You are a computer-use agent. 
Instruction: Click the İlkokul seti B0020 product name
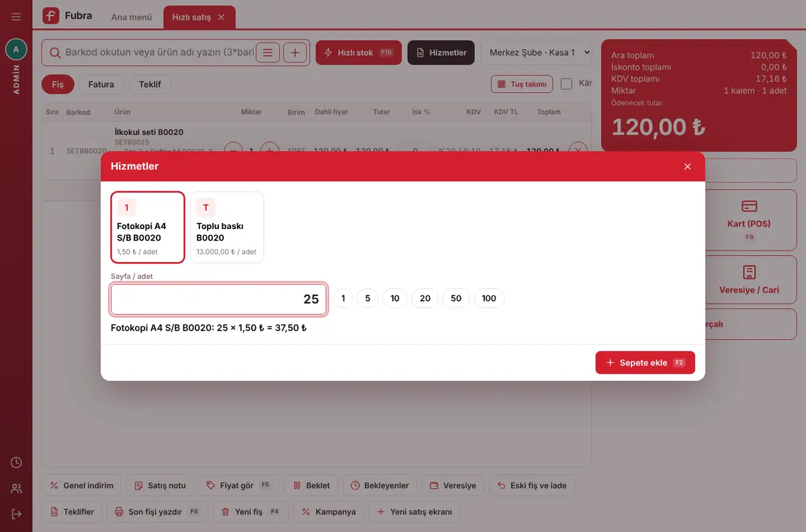(x=149, y=132)
